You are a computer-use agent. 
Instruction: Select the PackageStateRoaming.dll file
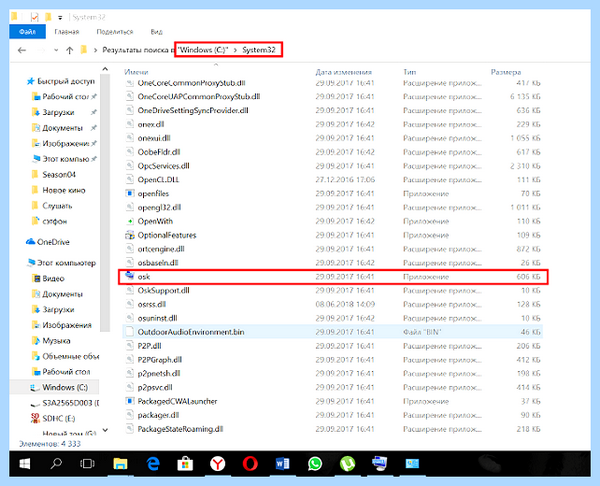click(x=333, y=429)
